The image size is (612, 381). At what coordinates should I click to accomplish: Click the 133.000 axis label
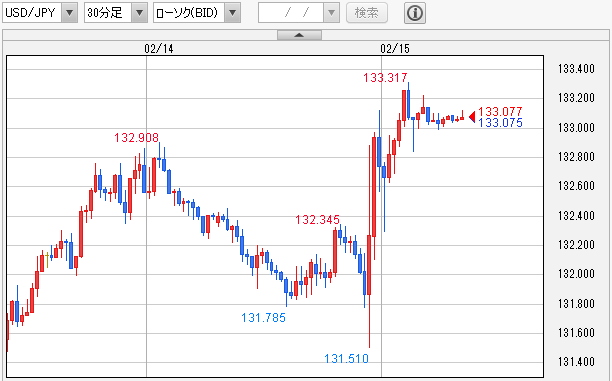click(576, 128)
